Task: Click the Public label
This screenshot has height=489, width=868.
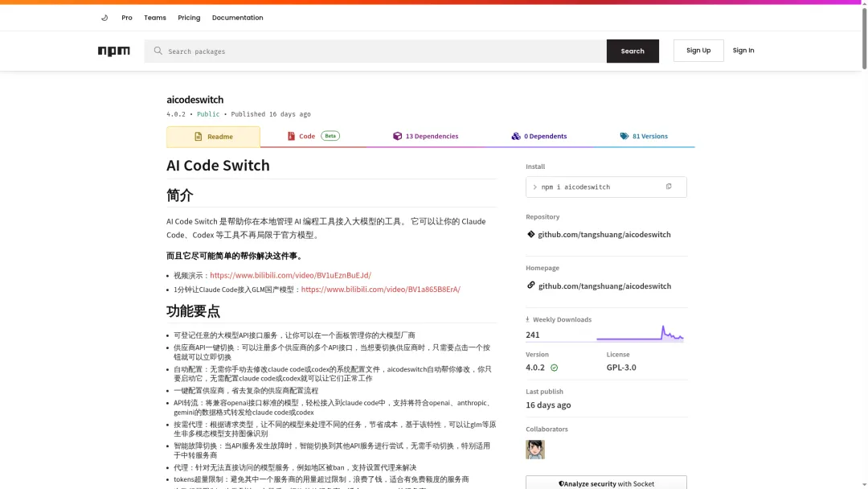Action: 208,114
